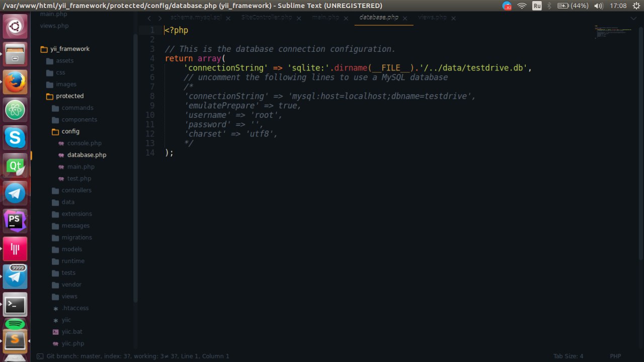This screenshot has height=362, width=644.
Task: Go to previous tab with left arrow
Action: pyautogui.click(x=149, y=18)
